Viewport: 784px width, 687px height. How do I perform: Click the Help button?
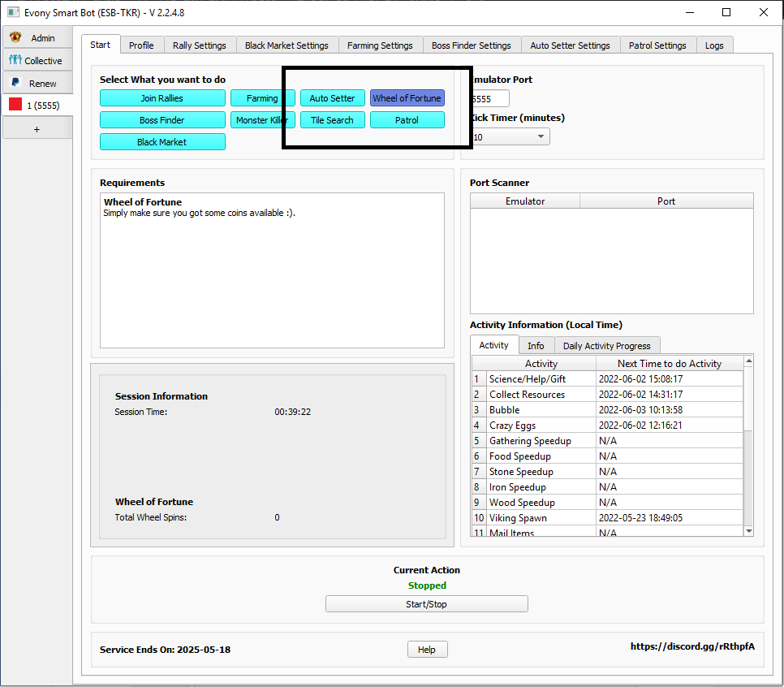pyautogui.click(x=427, y=650)
